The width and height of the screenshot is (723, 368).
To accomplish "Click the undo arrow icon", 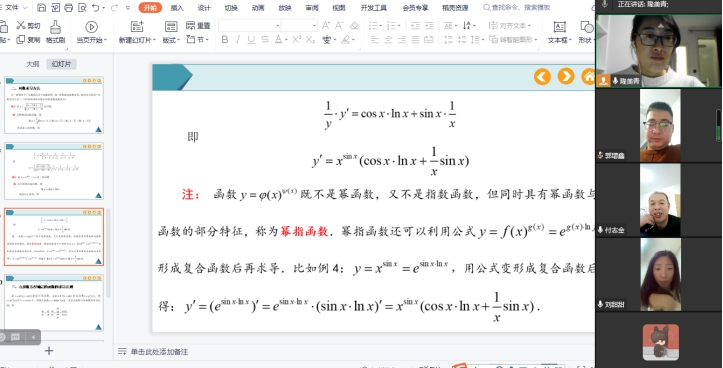I will [95, 7].
